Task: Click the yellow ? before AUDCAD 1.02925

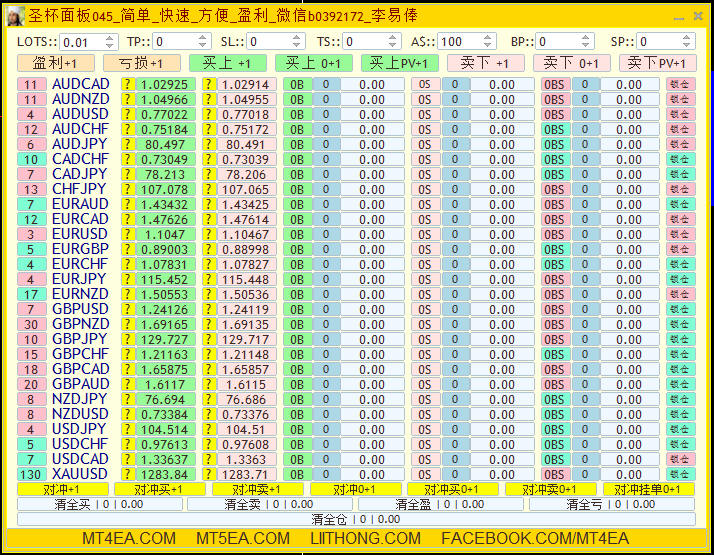Action: click(128, 84)
